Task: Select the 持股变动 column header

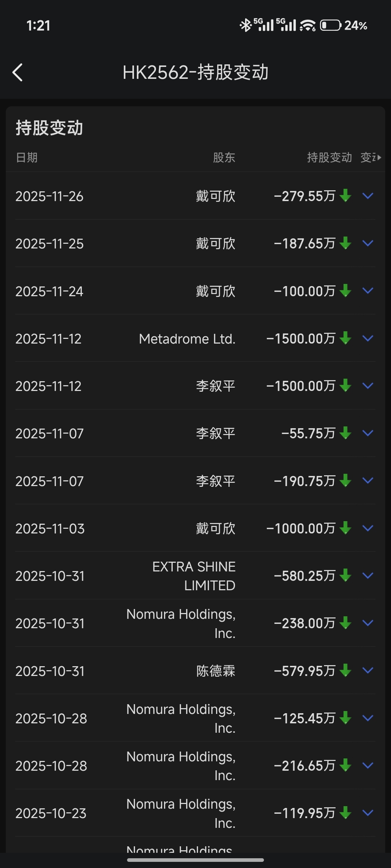Action: 329,157
